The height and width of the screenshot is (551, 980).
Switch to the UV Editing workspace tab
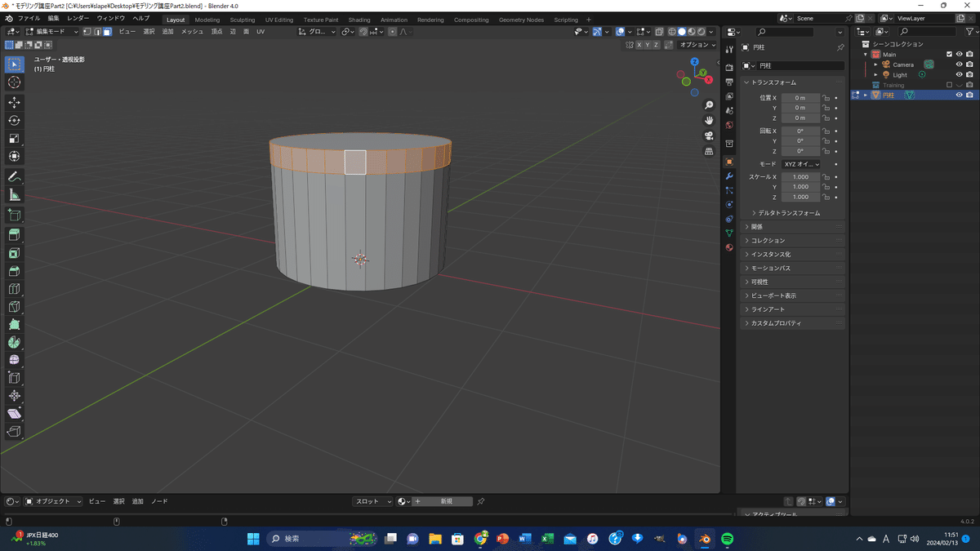[x=279, y=20]
